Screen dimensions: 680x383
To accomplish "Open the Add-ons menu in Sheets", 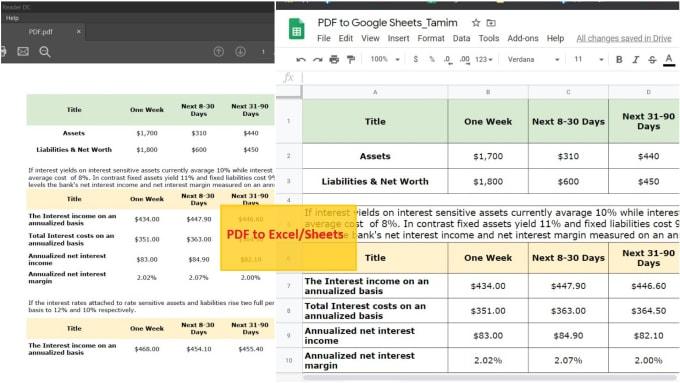I will pos(523,38).
